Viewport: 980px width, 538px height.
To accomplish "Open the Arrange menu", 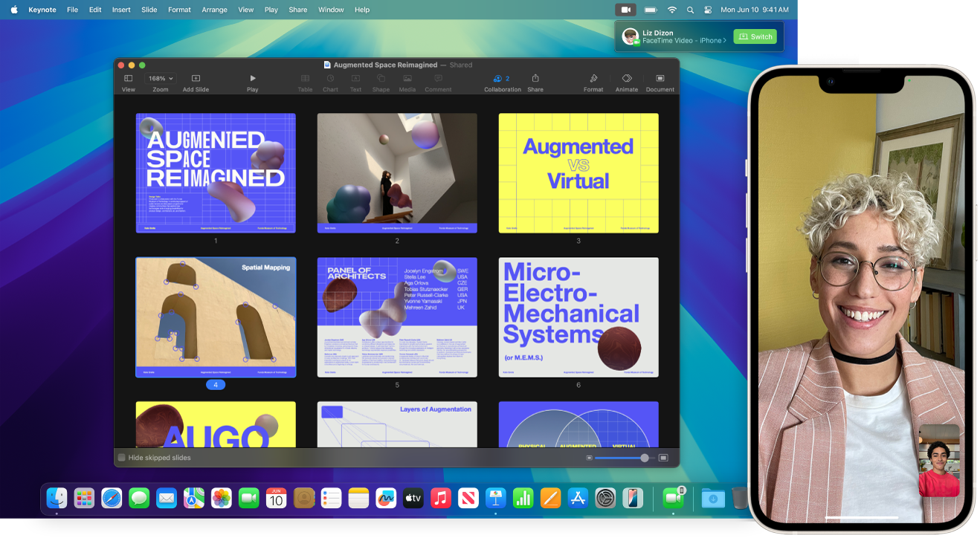I will click(x=214, y=9).
